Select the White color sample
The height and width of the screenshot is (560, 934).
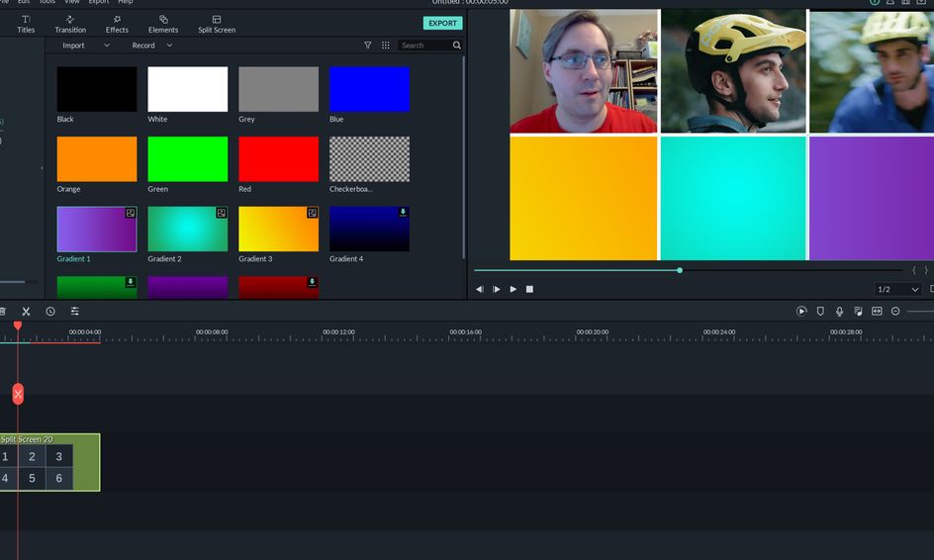tap(188, 89)
